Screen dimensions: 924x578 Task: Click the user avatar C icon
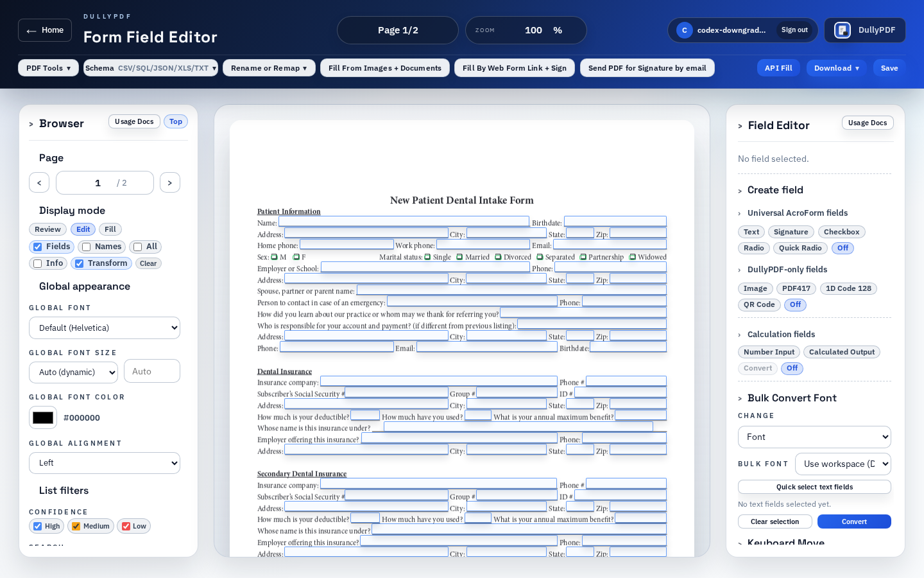click(685, 30)
